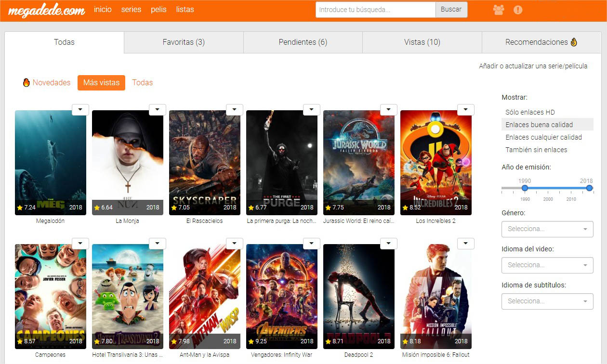Open the Campeones poster
This screenshot has height=364, width=607.
point(51,297)
